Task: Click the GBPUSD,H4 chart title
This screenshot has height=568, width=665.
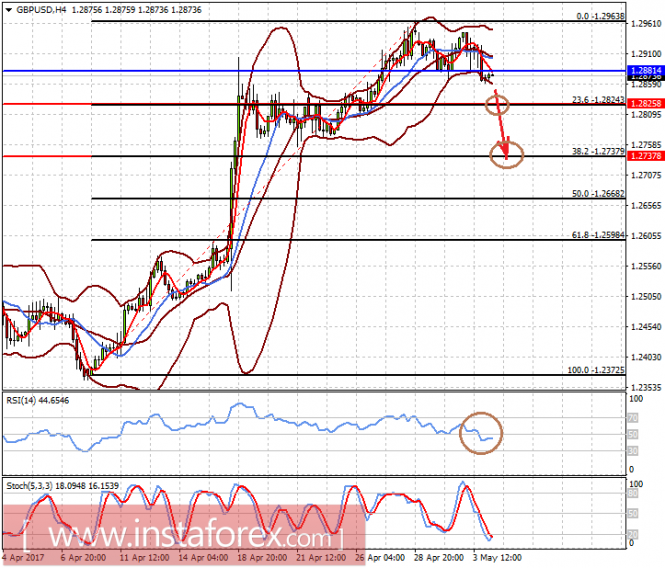Action: 41,9
